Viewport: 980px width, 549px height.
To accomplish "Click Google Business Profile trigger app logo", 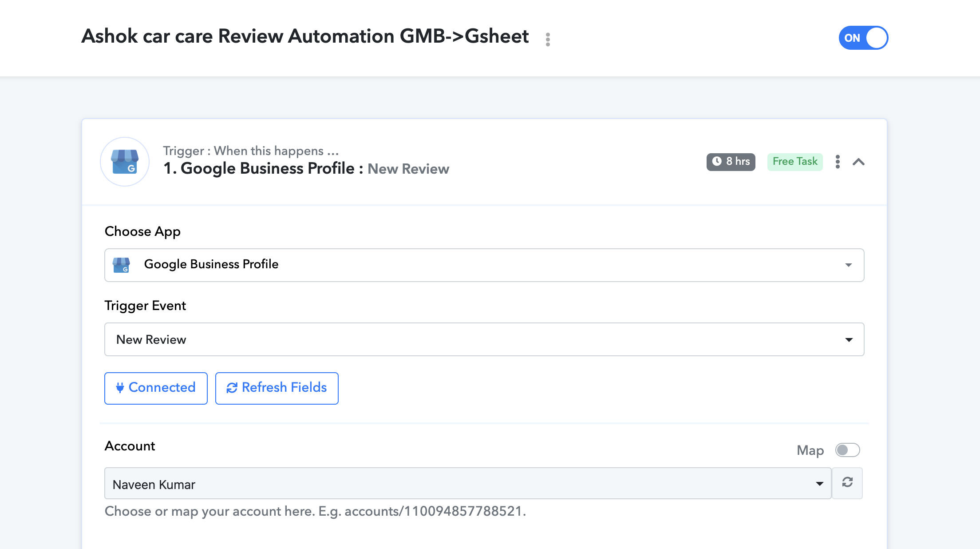I will [125, 162].
